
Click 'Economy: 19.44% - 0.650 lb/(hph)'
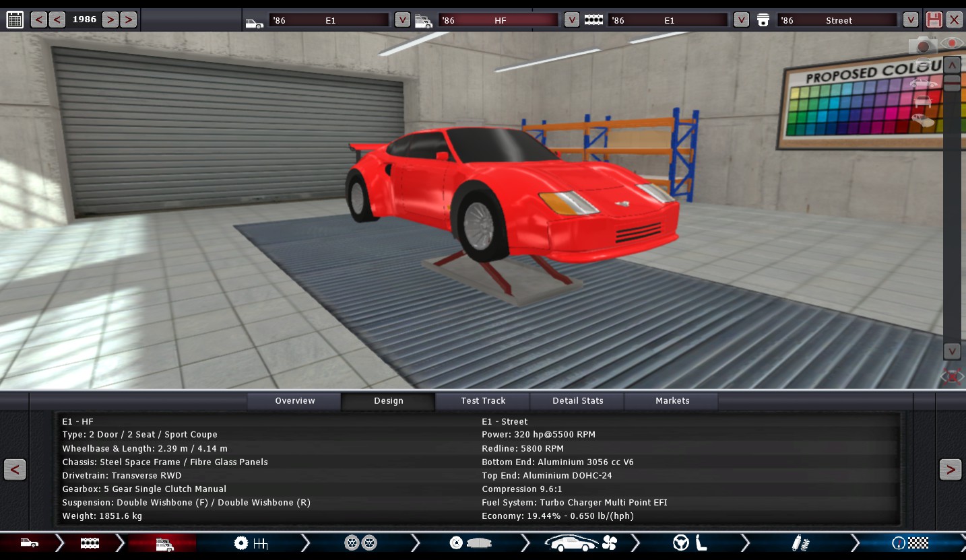click(x=558, y=516)
